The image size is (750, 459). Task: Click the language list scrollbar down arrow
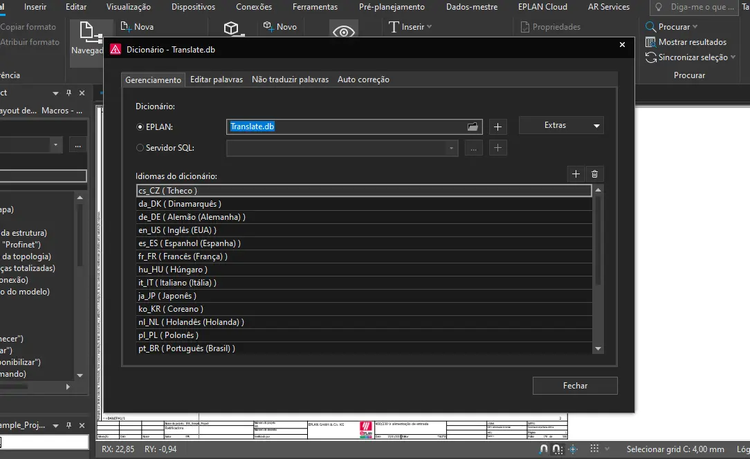tap(598, 348)
